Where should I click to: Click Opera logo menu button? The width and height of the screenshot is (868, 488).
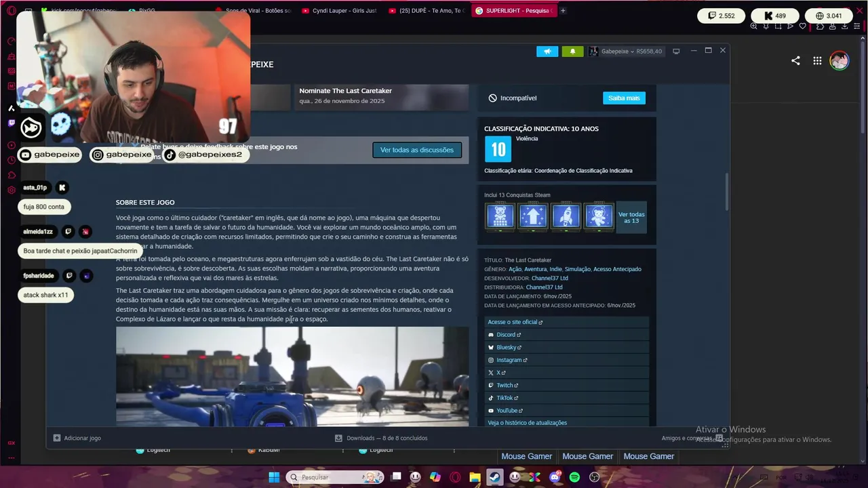click(11, 11)
